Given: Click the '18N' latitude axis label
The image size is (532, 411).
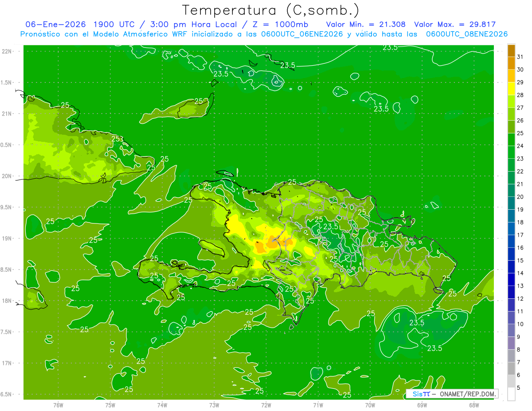Looking at the screenshot, I should point(8,301).
